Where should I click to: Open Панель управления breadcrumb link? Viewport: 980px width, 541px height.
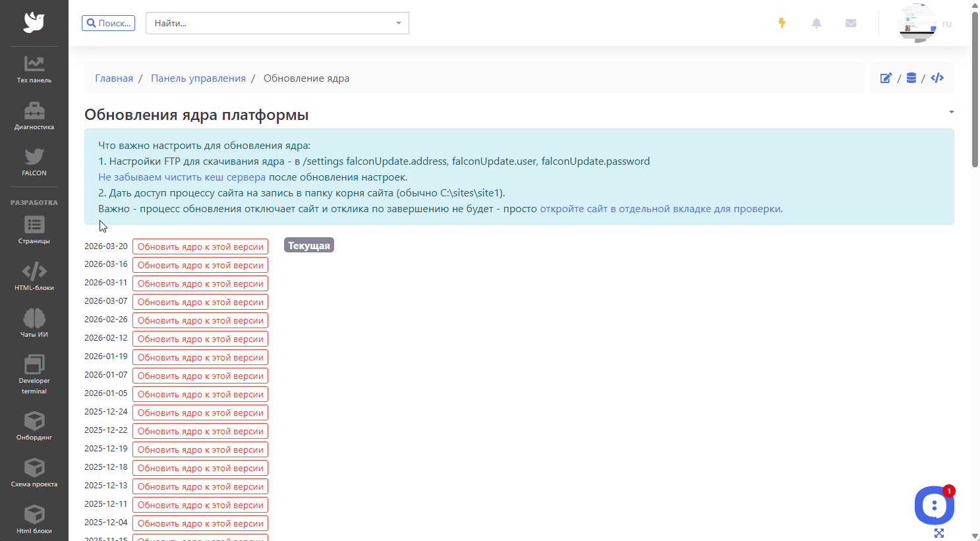pyautogui.click(x=198, y=78)
